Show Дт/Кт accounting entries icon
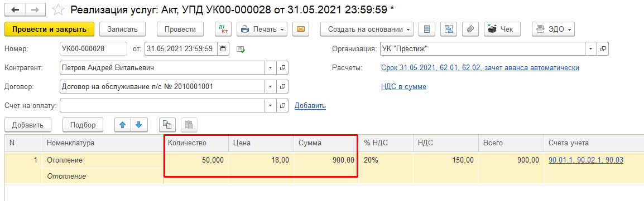 223,29
